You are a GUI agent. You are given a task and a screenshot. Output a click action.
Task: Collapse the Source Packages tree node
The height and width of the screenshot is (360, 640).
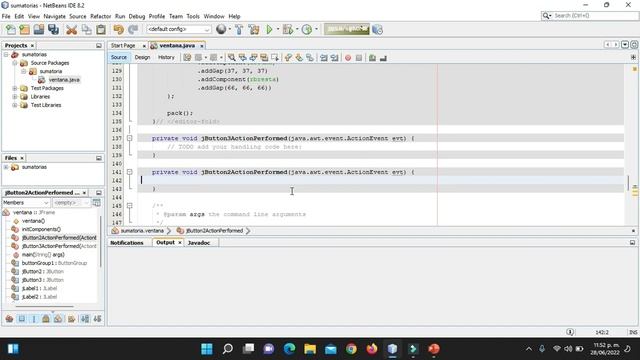point(15,63)
